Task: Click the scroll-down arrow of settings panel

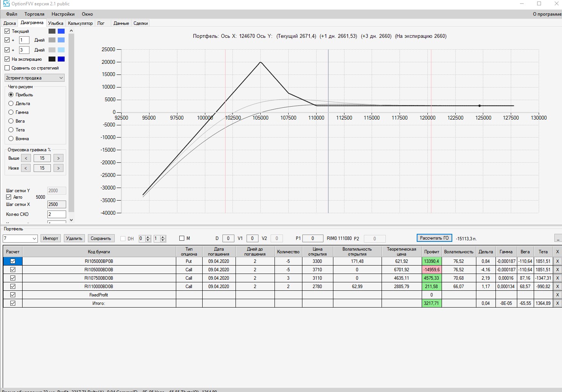Action: coord(71,220)
